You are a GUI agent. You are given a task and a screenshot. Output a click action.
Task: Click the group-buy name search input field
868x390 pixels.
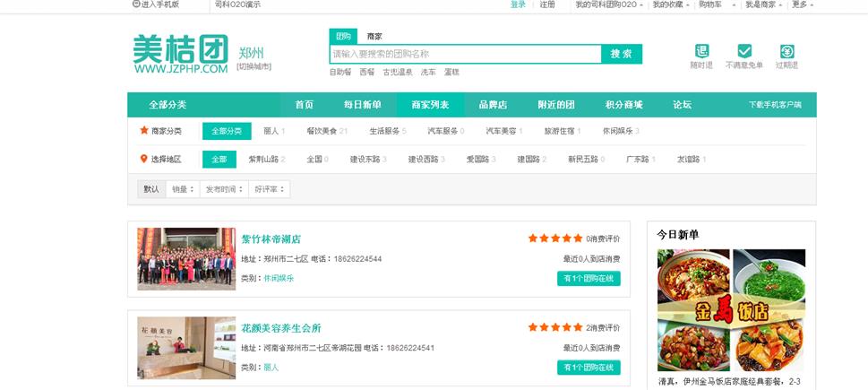(x=465, y=54)
